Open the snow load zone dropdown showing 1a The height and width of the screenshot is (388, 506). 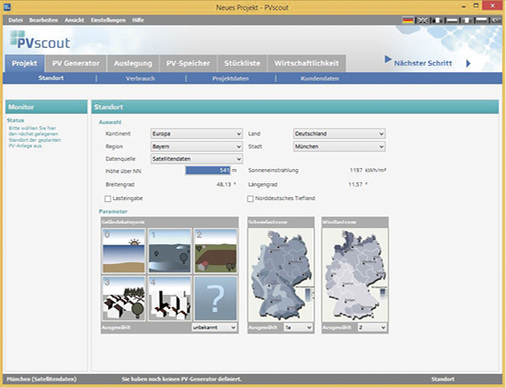pos(298,327)
